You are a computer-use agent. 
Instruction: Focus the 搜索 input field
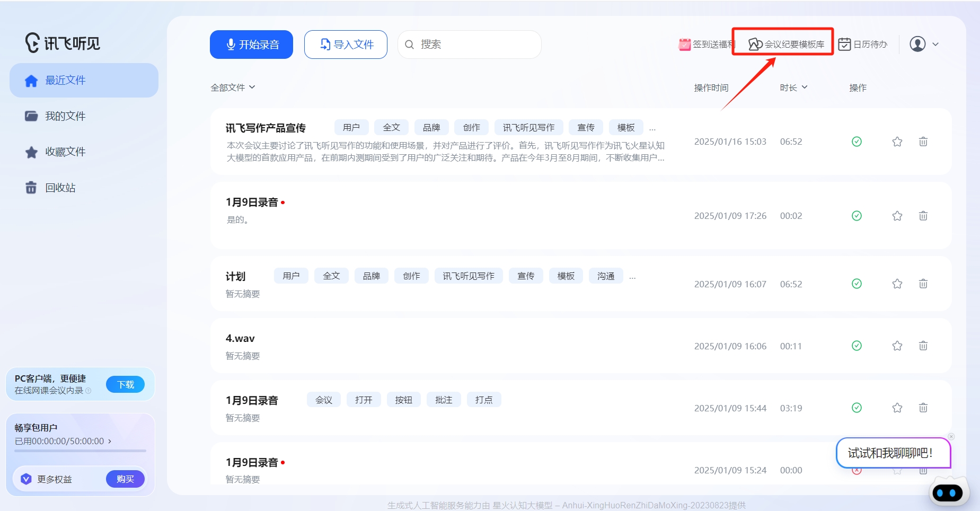[469, 45]
